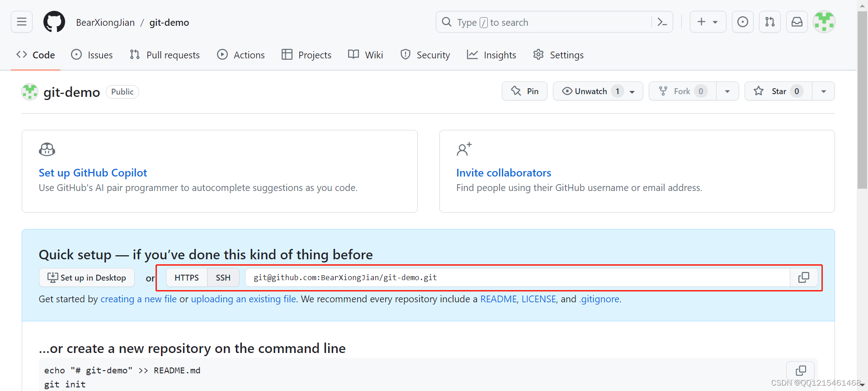The width and height of the screenshot is (868, 391).
Task: Click Set up in Desktop button
Action: [x=87, y=277]
